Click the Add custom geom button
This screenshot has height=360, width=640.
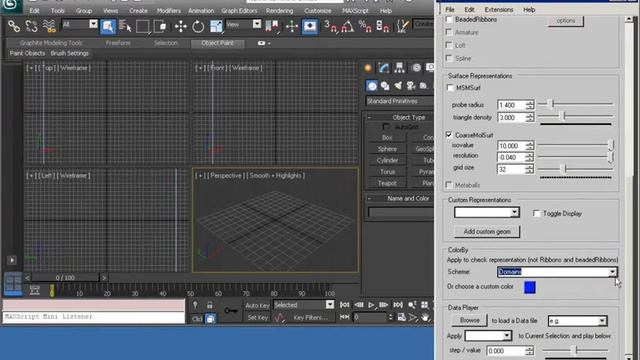[x=487, y=231]
